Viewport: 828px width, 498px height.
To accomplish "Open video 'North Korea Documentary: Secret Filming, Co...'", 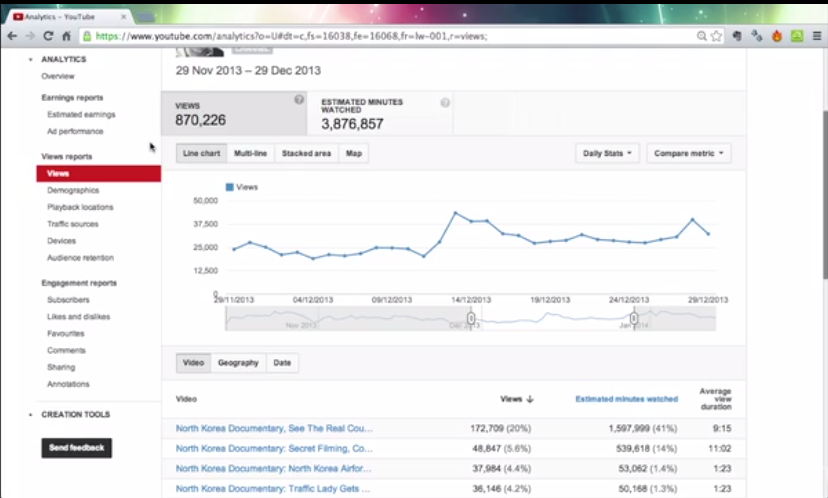I will coord(274,448).
